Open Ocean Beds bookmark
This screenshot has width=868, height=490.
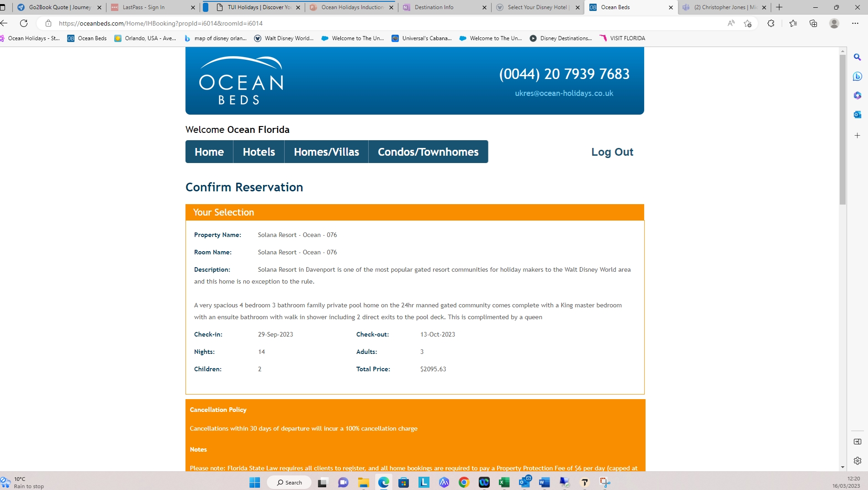pyautogui.click(x=87, y=38)
